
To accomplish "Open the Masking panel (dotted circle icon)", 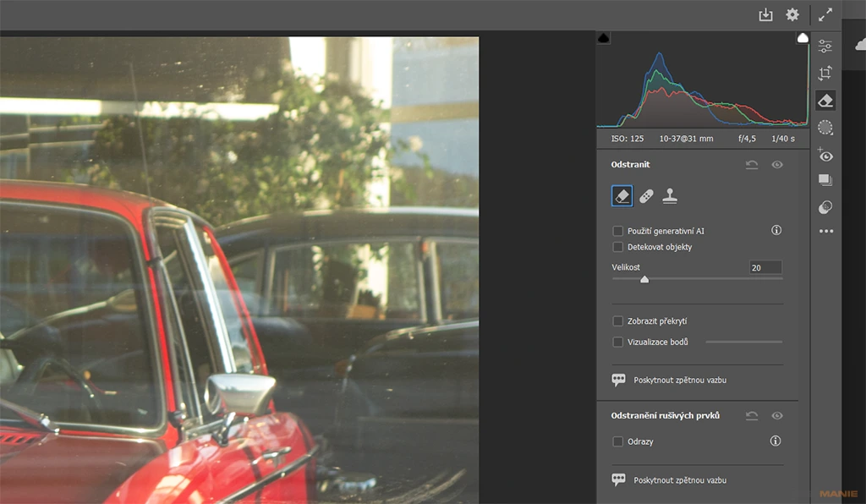I will tap(826, 127).
